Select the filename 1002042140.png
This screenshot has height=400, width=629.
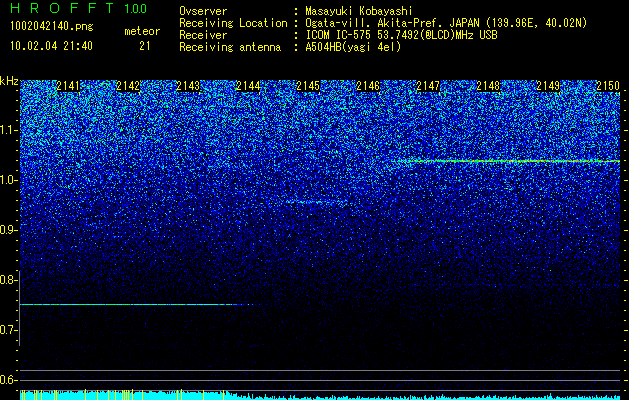[x=52, y=26]
